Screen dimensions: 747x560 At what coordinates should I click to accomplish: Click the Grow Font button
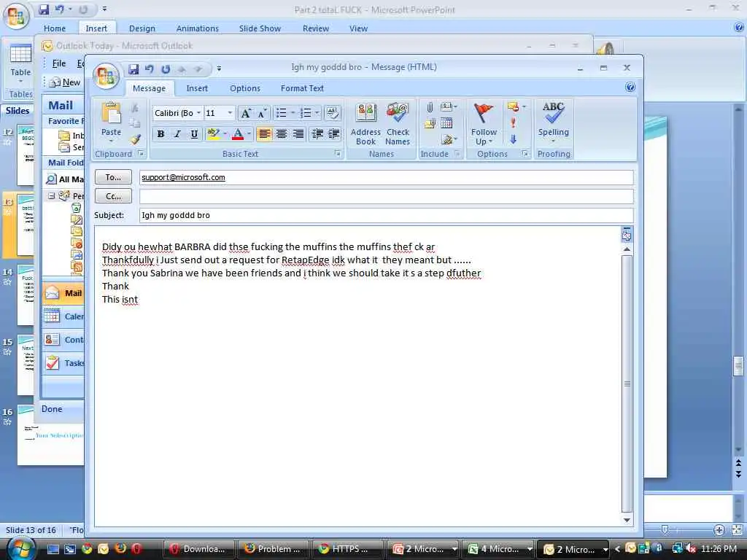tap(246, 113)
